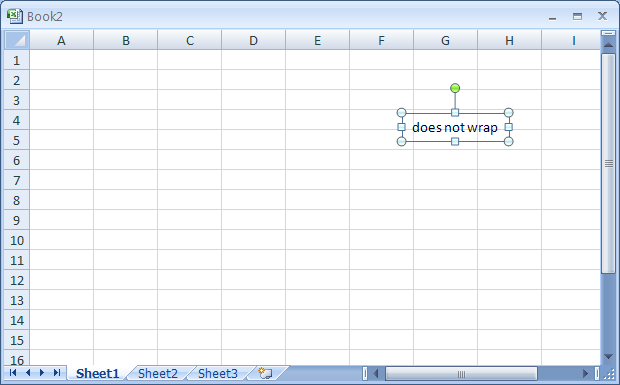Click the text box's top-left corner handle
Screen dimensions: 620x385
pyautogui.click(x=401, y=113)
